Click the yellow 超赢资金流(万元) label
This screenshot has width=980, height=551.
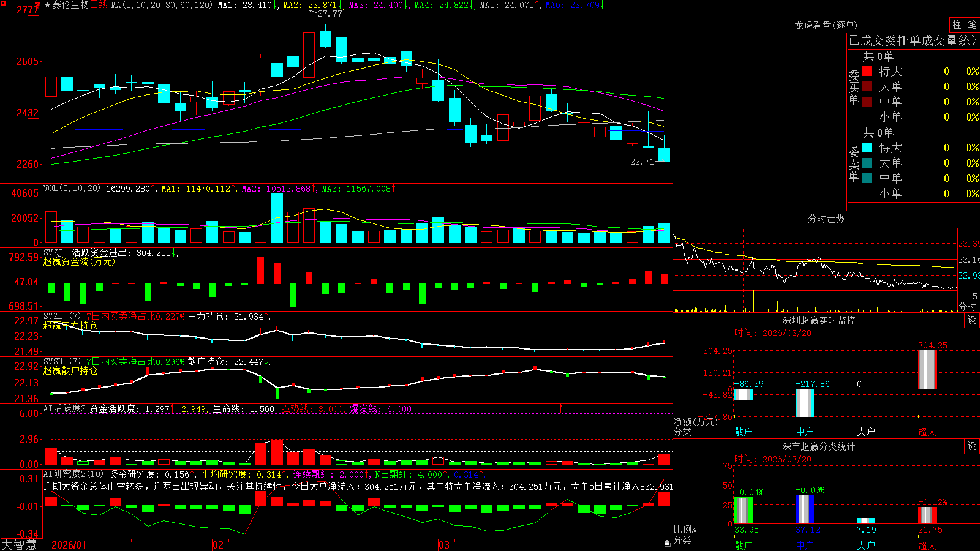click(x=79, y=261)
